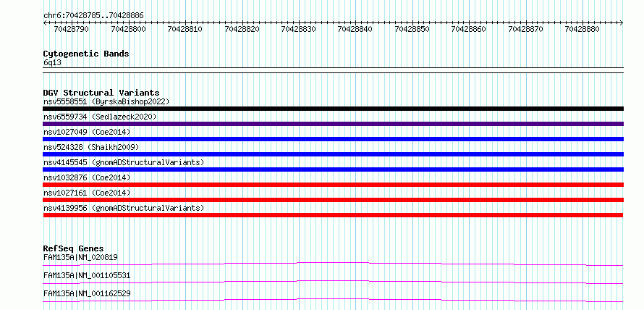Open nsv6559734 (Sedlazeck2020) label

tap(100, 117)
